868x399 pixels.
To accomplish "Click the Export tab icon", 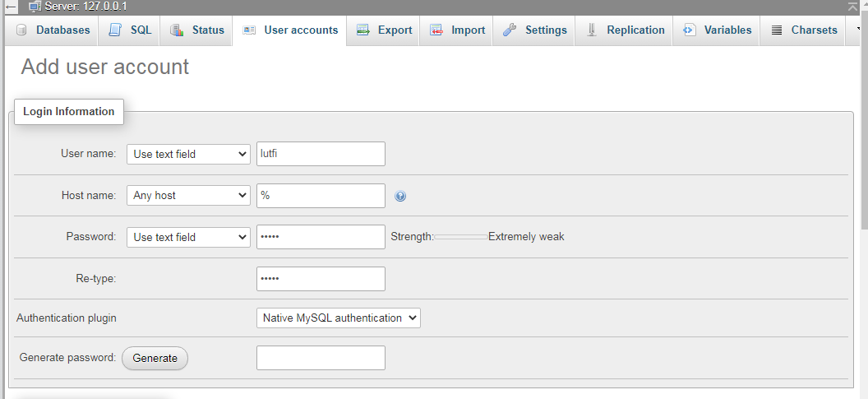I will coord(363,30).
